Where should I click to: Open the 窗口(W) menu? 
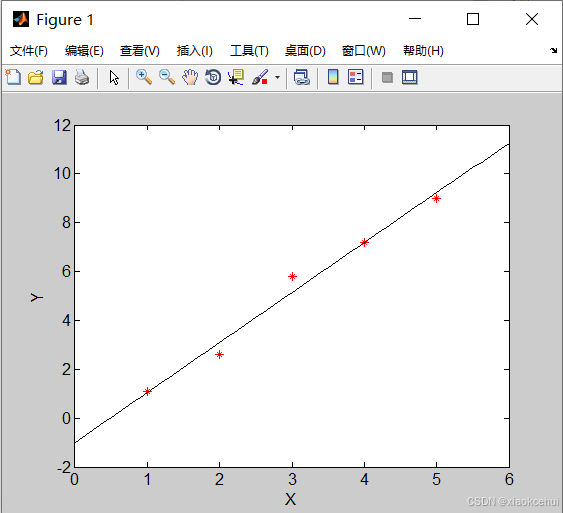pos(364,51)
